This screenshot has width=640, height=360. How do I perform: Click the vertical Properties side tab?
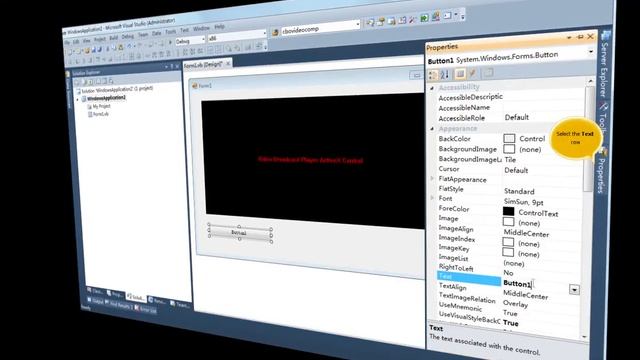(601, 171)
